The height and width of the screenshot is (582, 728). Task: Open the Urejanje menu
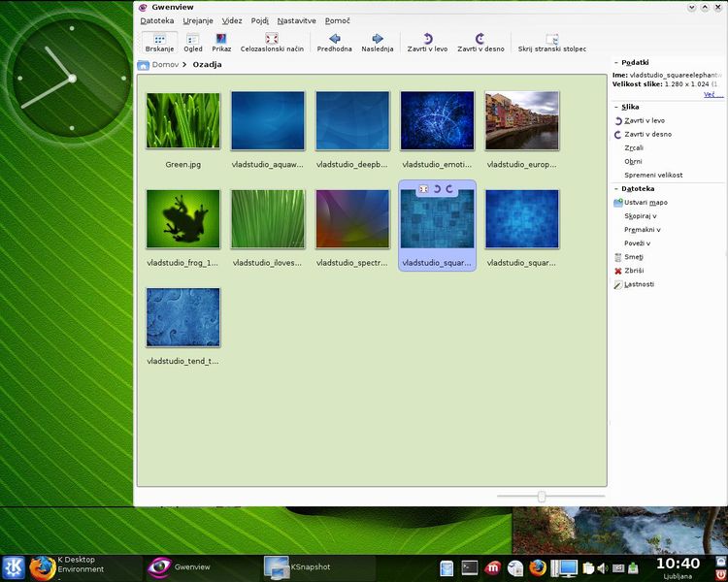pyautogui.click(x=197, y=20)
